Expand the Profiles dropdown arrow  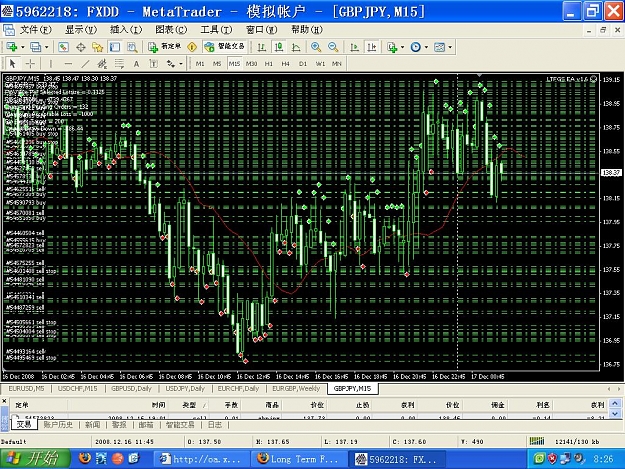pos(47,47)
